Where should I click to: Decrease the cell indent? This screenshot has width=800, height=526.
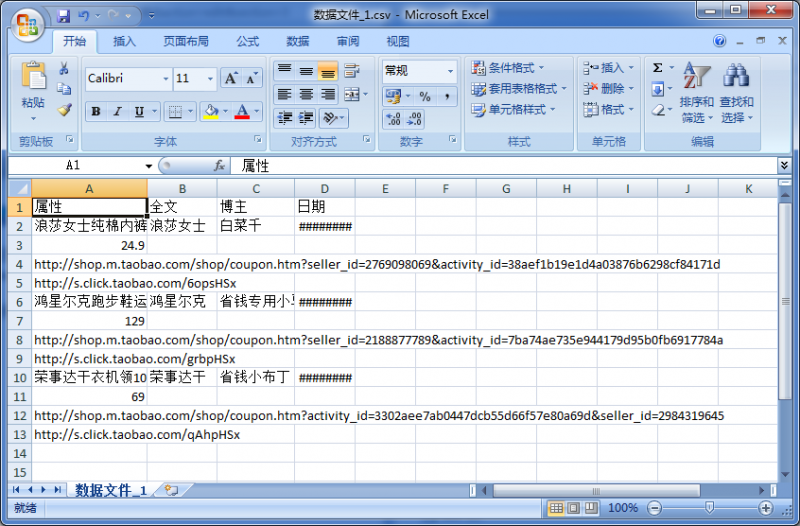pyautogui.click(x=284, y=118)
